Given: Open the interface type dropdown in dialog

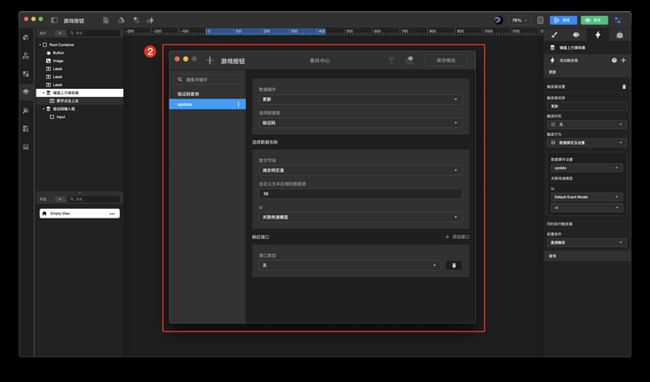Looking at the screenshot, I should click(x=349, y=265).
